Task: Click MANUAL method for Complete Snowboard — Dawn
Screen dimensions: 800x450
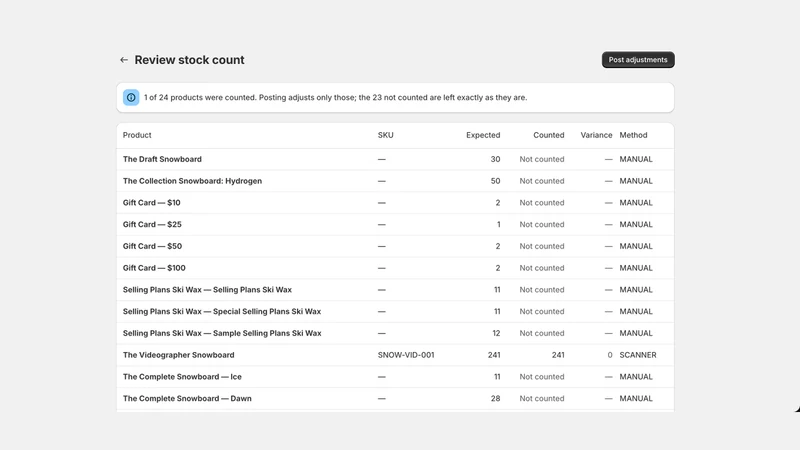Action: pyautogui.click(x=636, y=398)
